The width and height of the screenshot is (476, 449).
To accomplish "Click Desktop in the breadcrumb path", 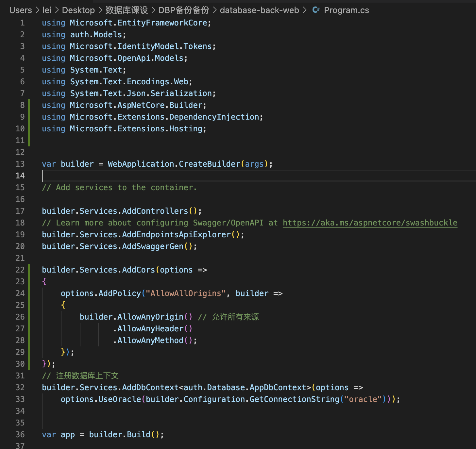I will pos(78,10).
